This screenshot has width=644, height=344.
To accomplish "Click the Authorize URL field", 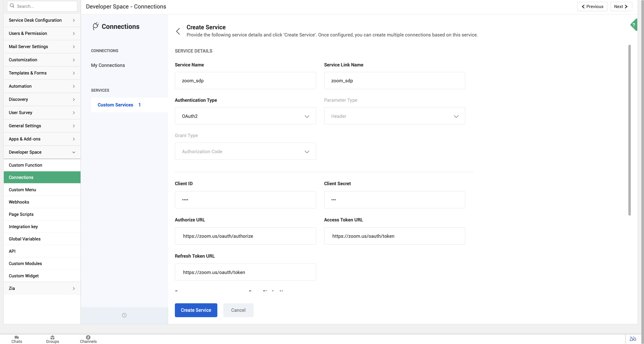I will pos(245,236).
